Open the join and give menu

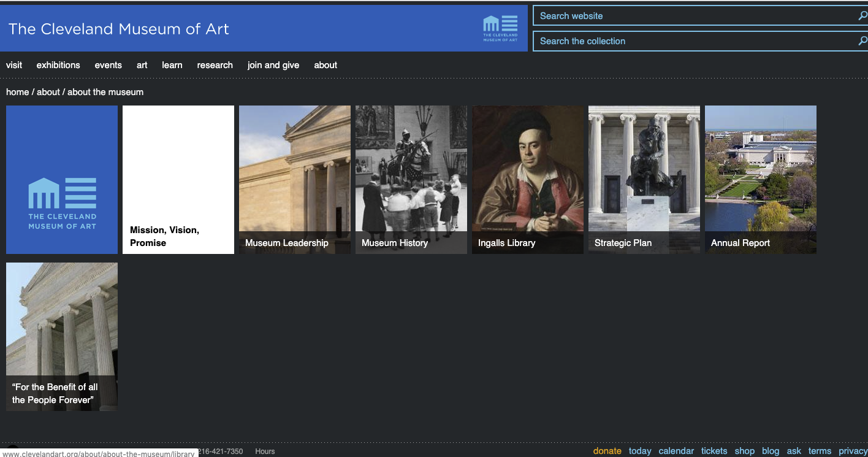pyautogui.click(x=273, y=65)
